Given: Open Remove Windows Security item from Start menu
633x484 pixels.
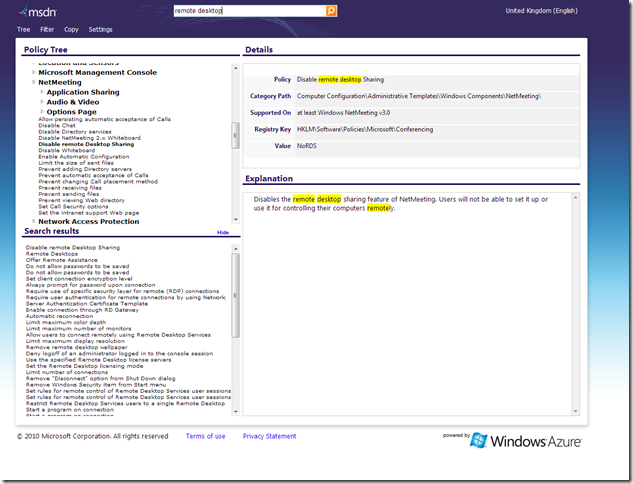Looking at the screenshot, I should coord(96,385).
